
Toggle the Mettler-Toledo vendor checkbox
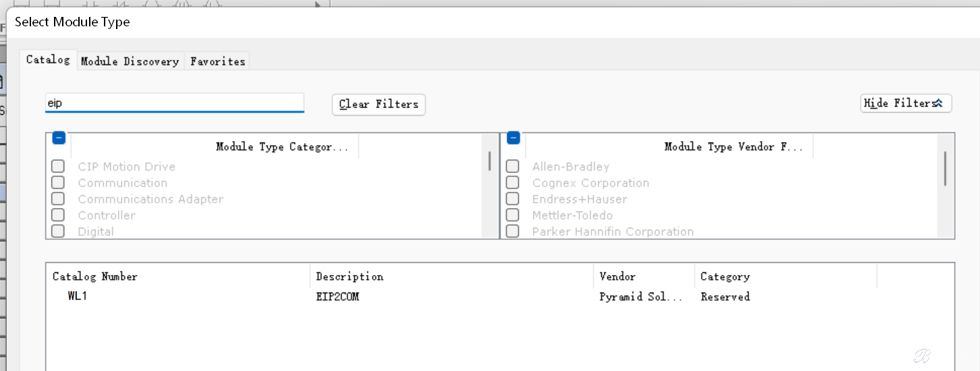pos(513,215)
